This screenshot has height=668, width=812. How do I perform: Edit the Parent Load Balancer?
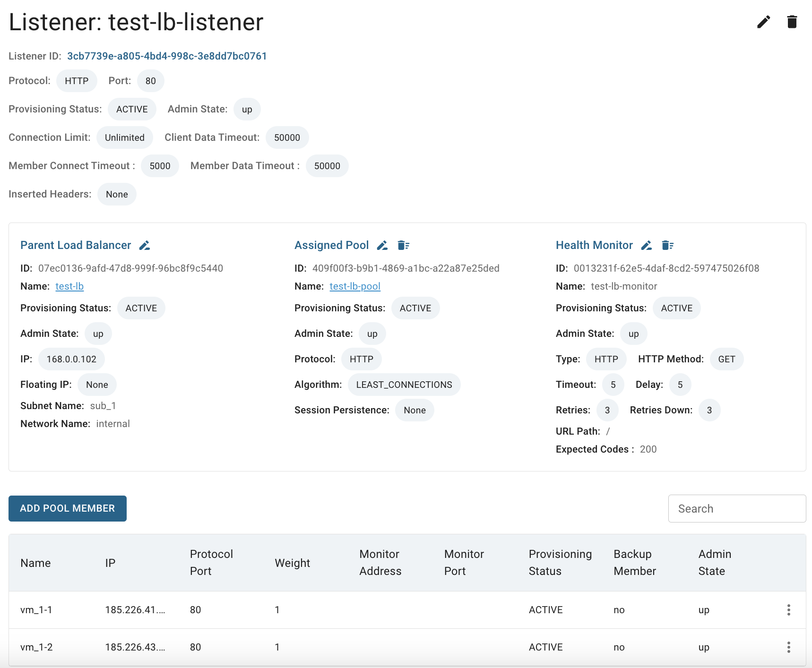145,245
